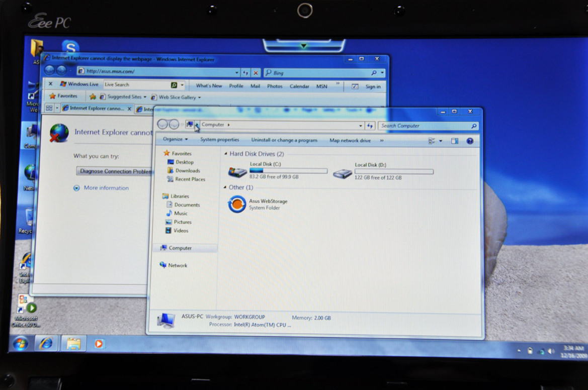
Task: Open the IE Favorites star button
Action: [x=63, y=96]
